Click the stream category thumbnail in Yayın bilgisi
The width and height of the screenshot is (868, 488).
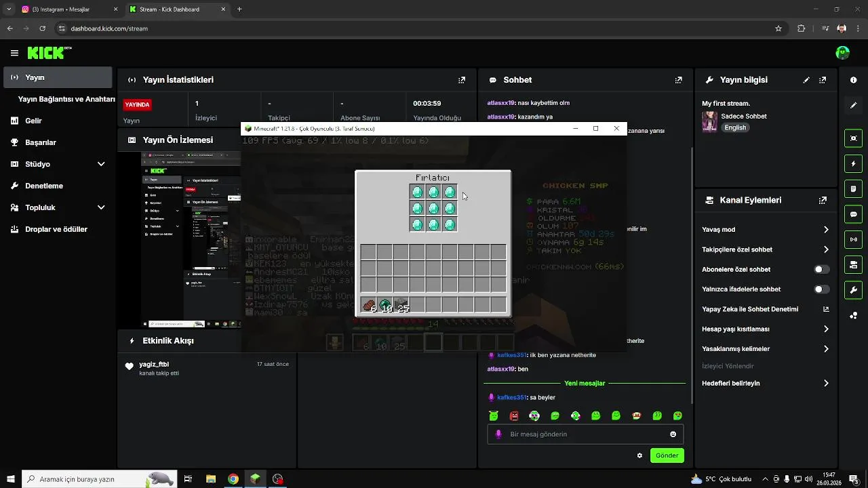point(709,122)
